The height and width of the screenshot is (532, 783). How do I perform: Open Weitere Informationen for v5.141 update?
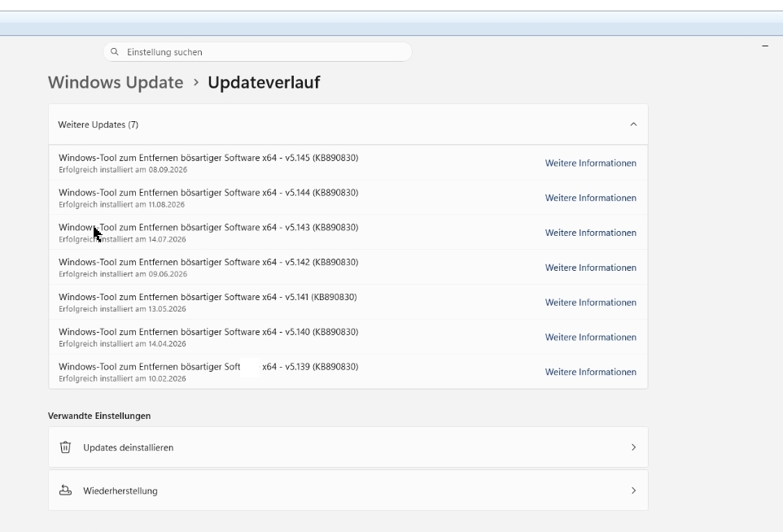[x=591, y=303]
